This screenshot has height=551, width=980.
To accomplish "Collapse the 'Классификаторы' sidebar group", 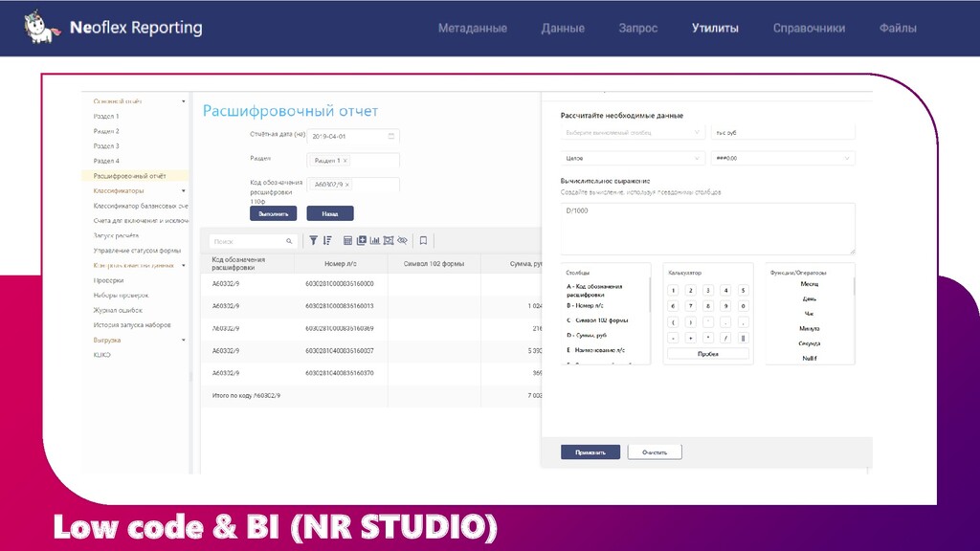I will click(183, 191).
